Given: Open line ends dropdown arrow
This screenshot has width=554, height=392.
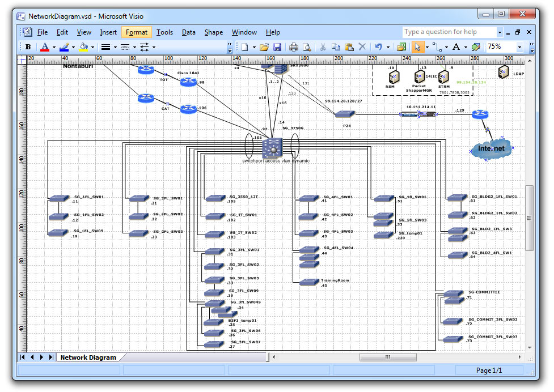Looking at the screenshot, I should [x=154, y=47].
